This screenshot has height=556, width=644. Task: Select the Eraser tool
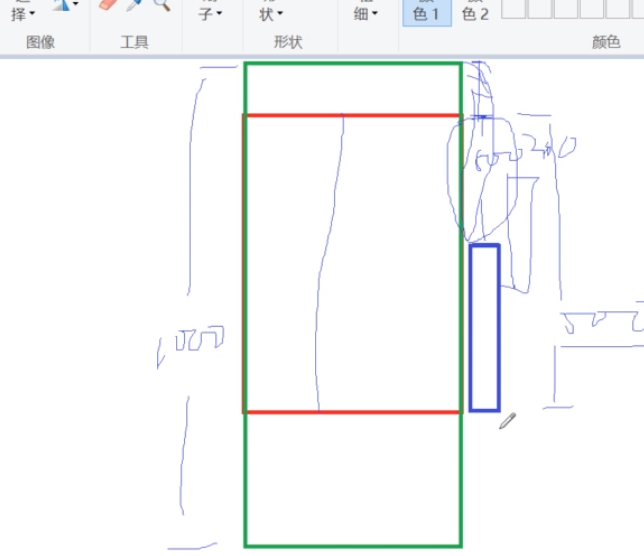(108, 4)
